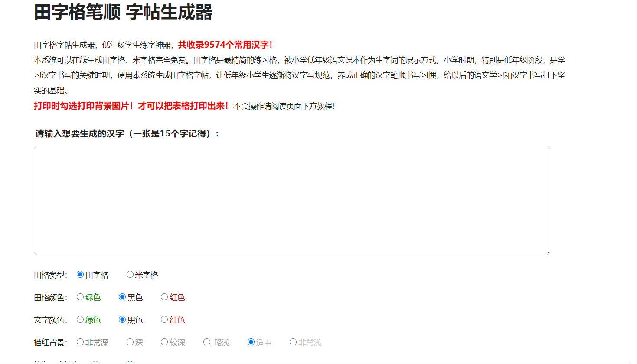Select the 较深 background option
Viewport: 637px width, 364px height.
tap(164, 342)
